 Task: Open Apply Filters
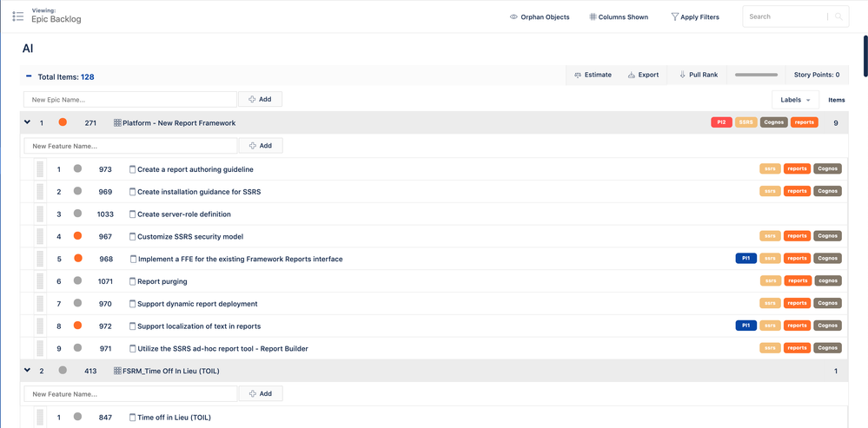click(695, 17)
